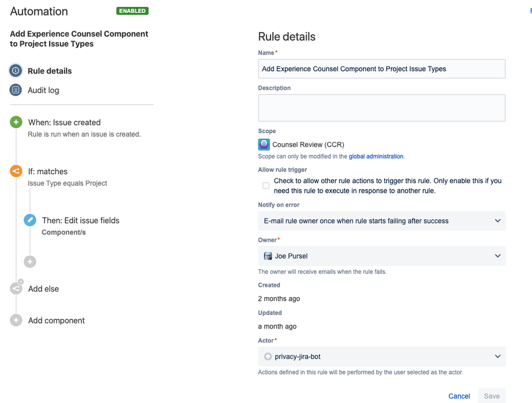Click the grey plus icon under Edit issue fields
Image resolution: width=532 pixels, height=403 pixels.
pos(30,261)
